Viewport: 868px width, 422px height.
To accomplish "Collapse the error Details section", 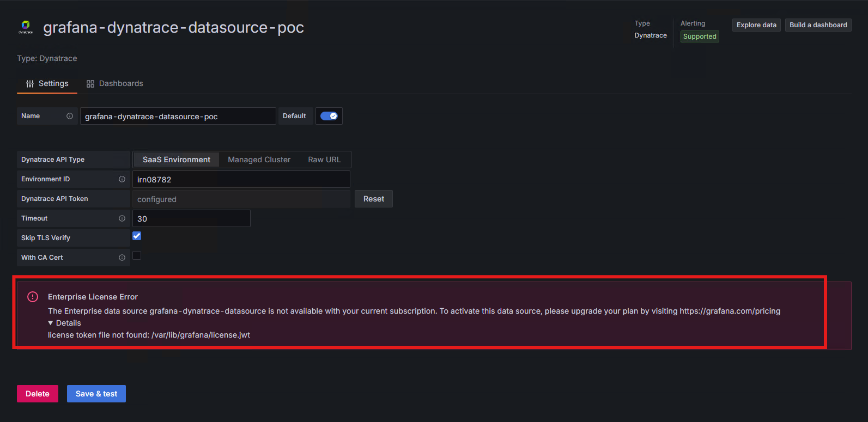I will tap(64, 323).
